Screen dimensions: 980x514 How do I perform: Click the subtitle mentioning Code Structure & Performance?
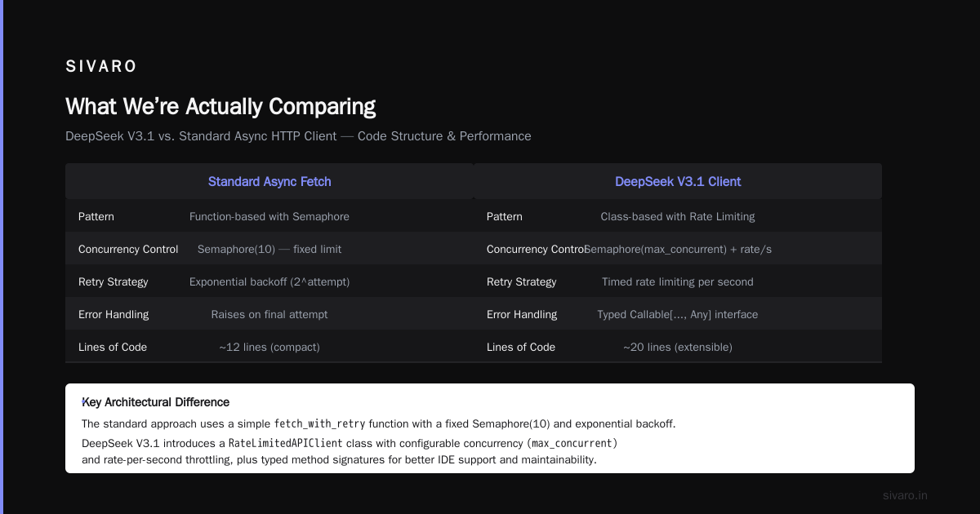coord(298,136)
